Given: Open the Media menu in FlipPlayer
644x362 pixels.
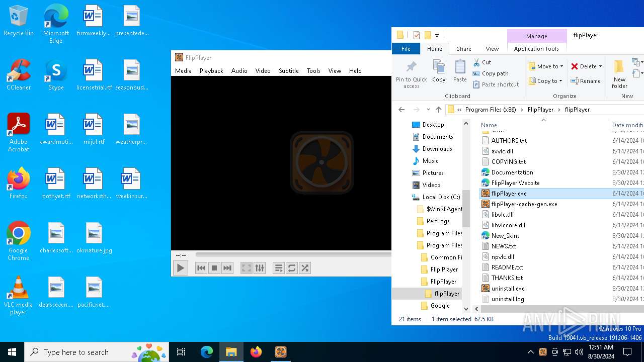Looking at the screenshot, I should 183,71.
